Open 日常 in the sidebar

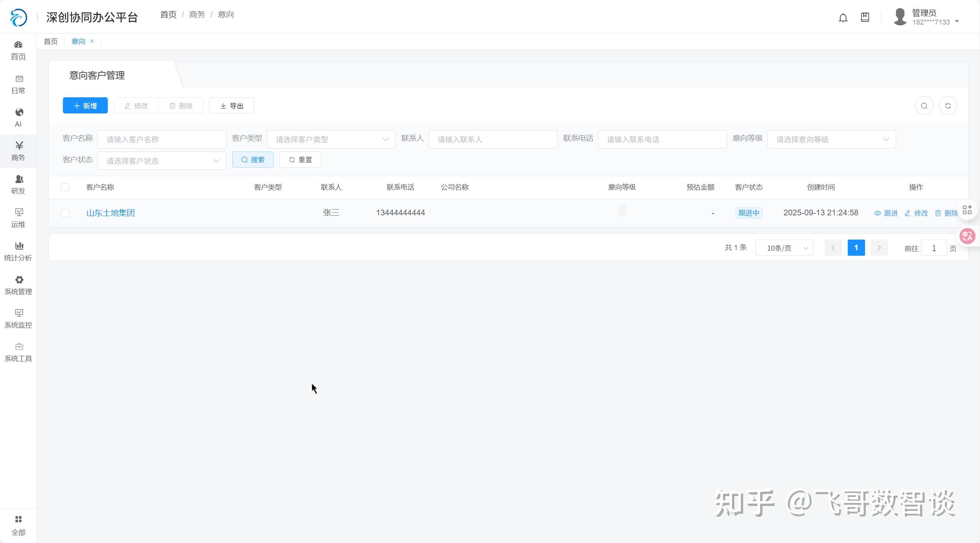point(18,85)
